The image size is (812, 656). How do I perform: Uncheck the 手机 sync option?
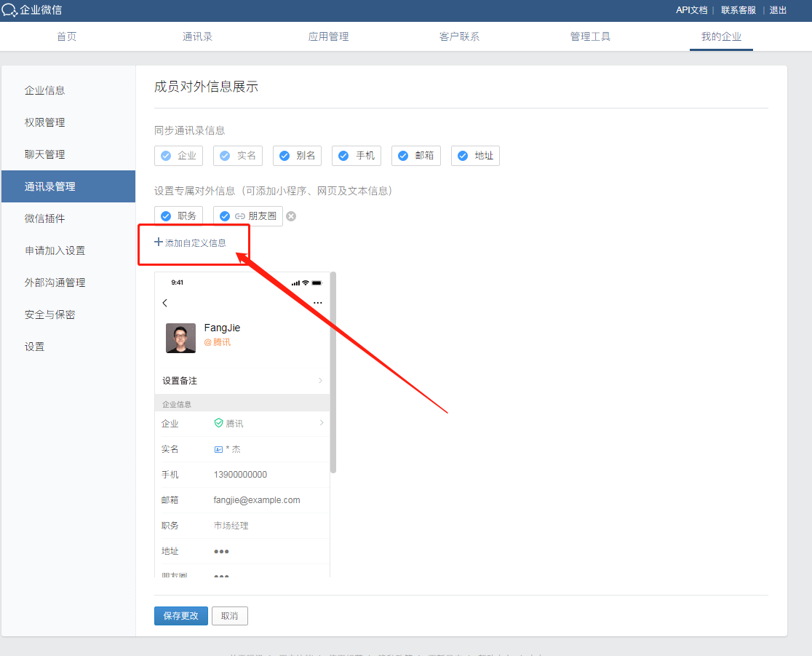[x=343, y=156]
